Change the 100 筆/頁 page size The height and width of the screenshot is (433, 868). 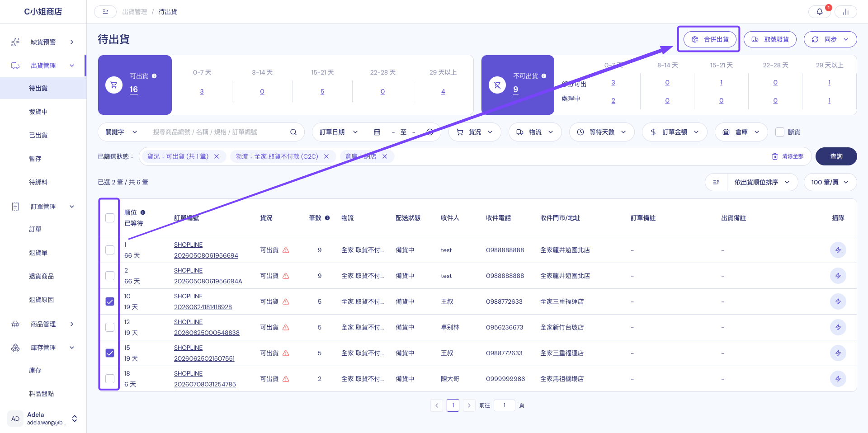[830, 182]
